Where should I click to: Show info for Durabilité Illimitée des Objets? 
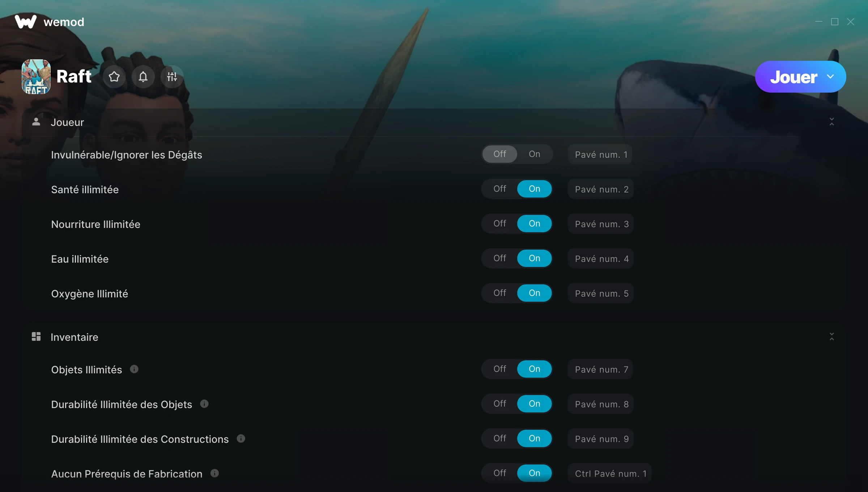pyautogui.click(x=204, y=404)
